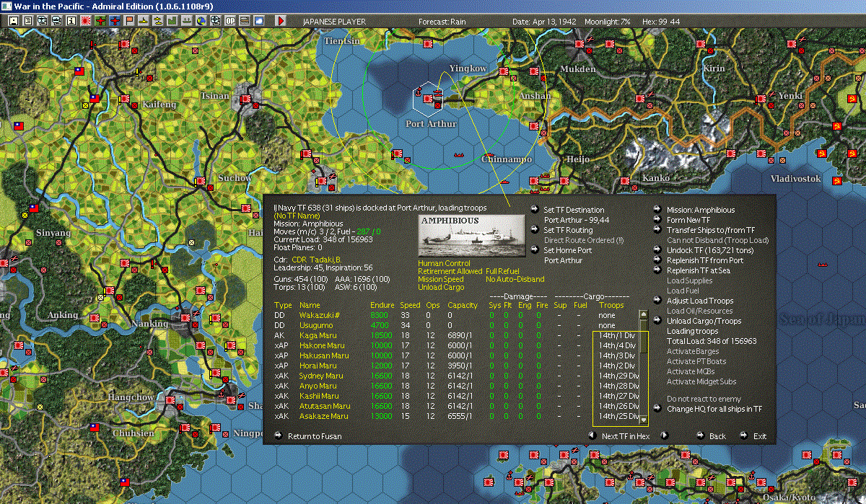
Task: Click the red triangle end turn icon
Action: 281,21
